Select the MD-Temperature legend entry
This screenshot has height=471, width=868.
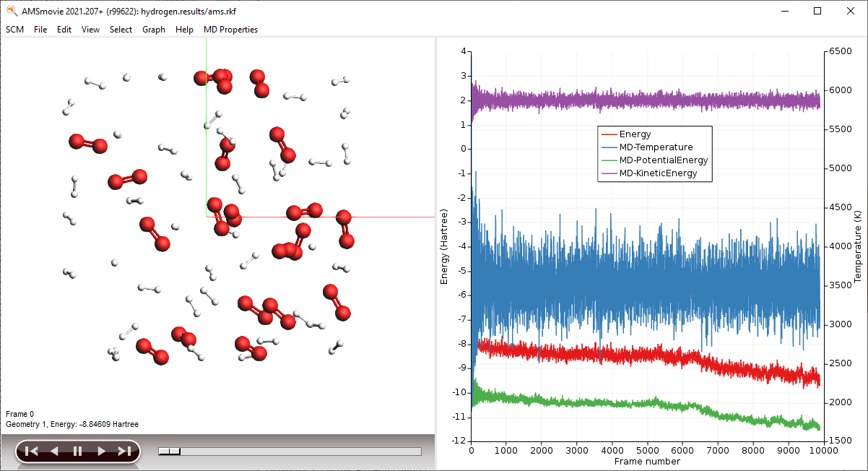[x=656, y=147]
